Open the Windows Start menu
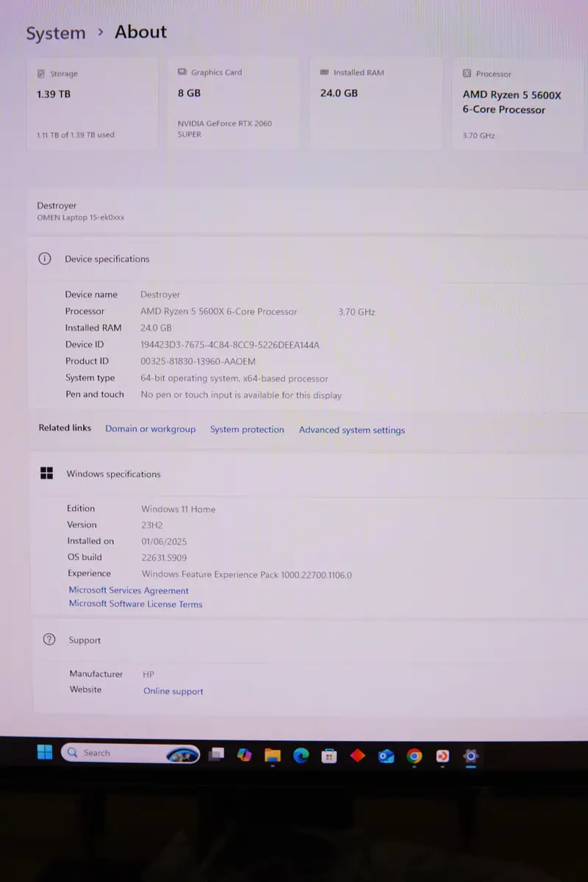 click(45, 752)
